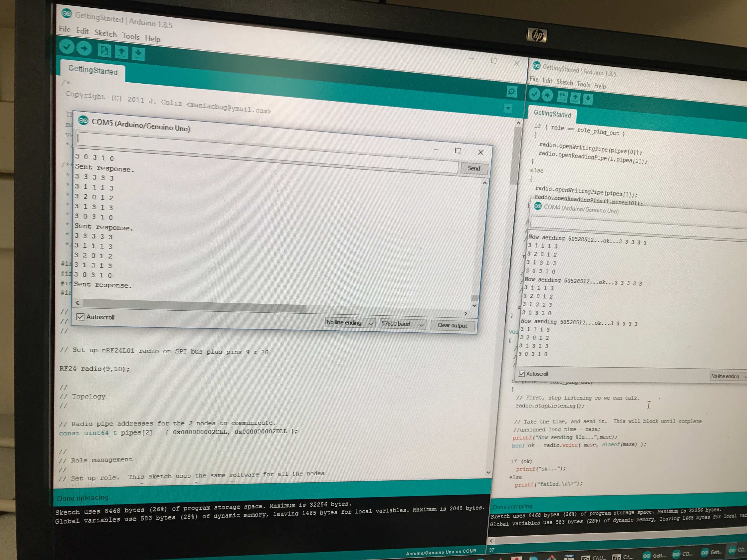Screen dimensions: 747x560
Task: Toggle Autoscroll checkbox in COM4 monitor
Action: coord(522,373)
